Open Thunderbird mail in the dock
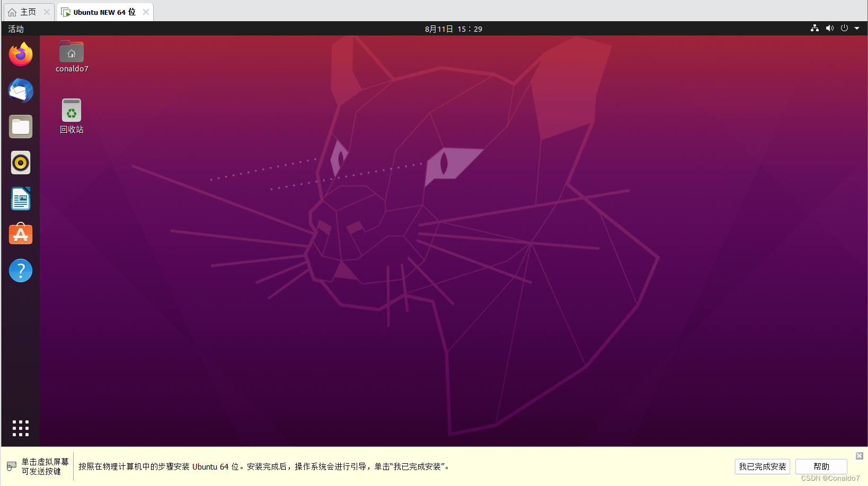This screenshot has width=868, height=486. [21, 91]
